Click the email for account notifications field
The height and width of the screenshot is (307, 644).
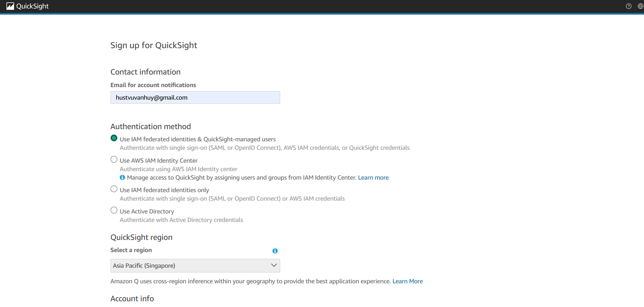click(x=195, y=98)
